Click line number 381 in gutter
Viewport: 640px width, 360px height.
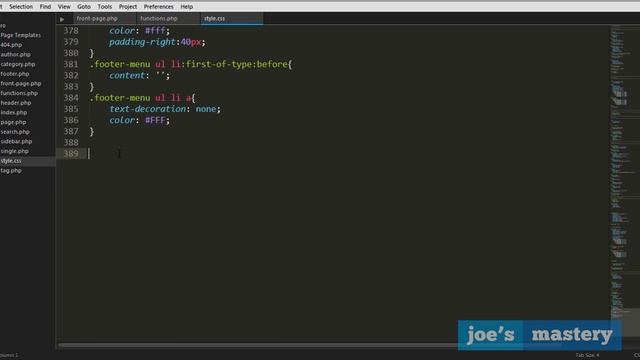(x=71, y=64)
